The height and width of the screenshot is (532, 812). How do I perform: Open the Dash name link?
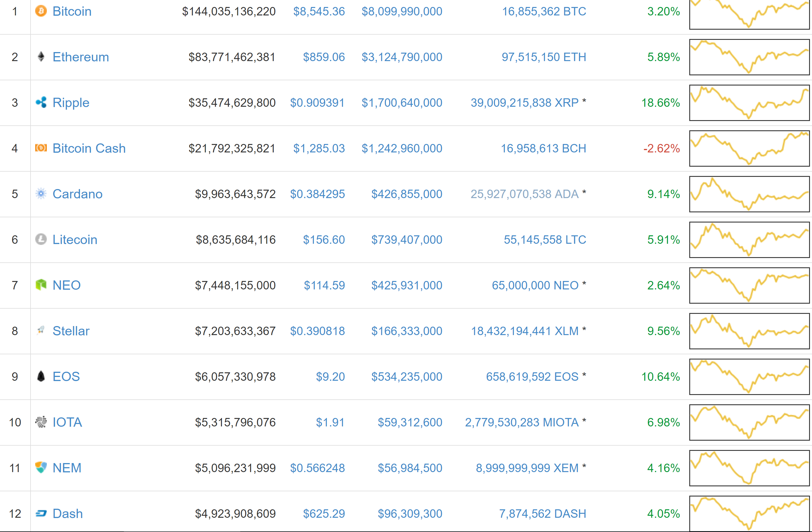pyautogui.click(x=67, y=514)
